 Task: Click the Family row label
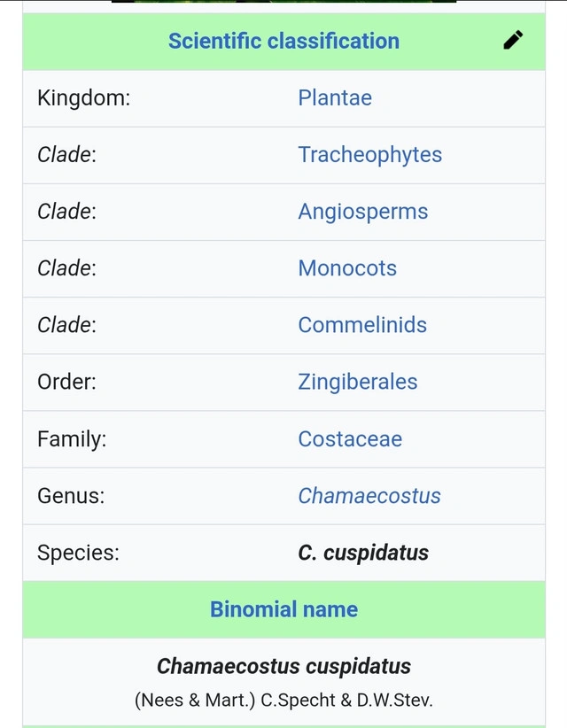71,438
